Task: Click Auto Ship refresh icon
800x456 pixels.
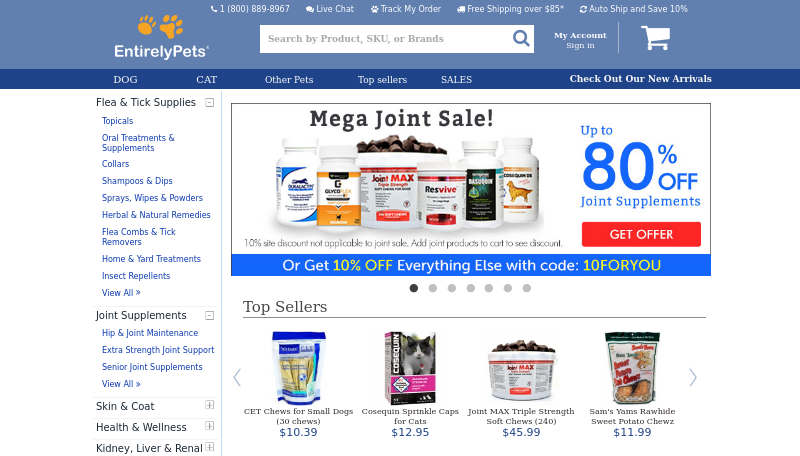Action: tap(583, 9)
